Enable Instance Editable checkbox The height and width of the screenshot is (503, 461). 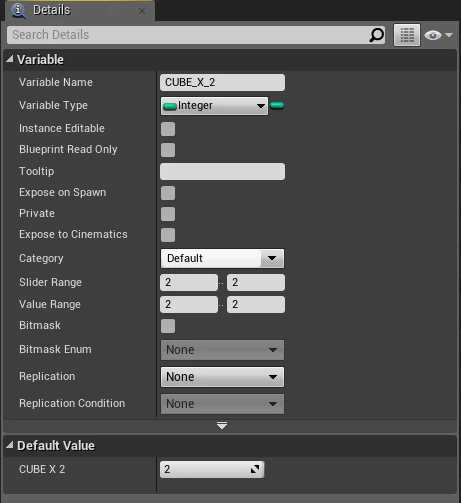(168, 129)
